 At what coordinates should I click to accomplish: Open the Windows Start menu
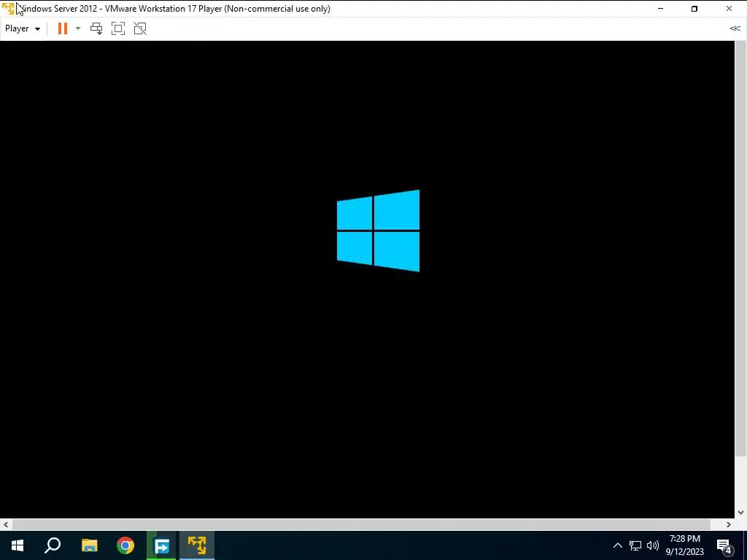[x=18, y=545]
